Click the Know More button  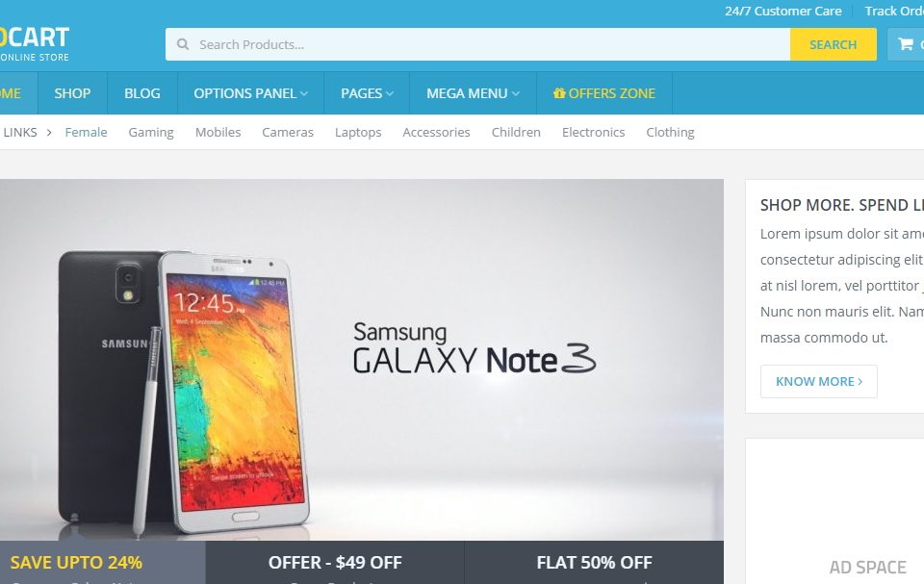818,381
